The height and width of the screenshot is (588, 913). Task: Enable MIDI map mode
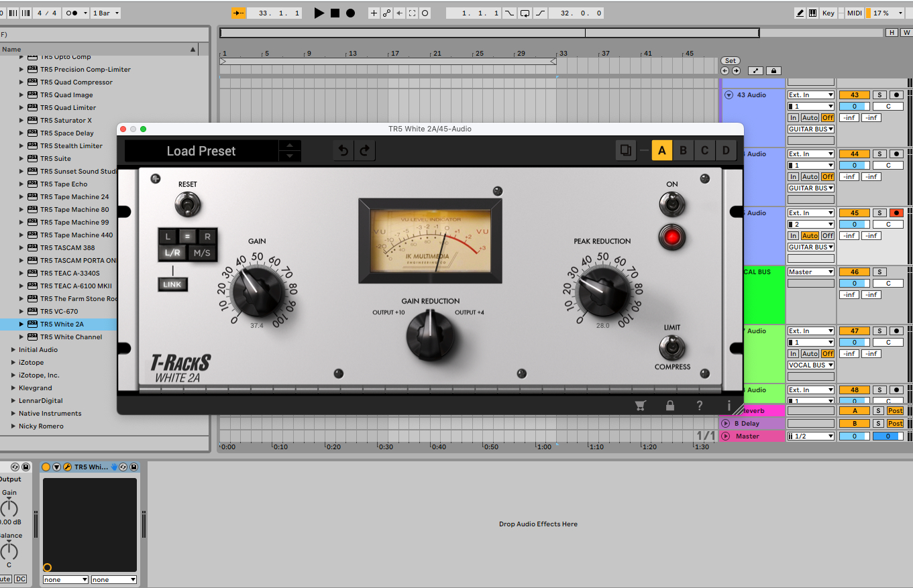(854, 13)
